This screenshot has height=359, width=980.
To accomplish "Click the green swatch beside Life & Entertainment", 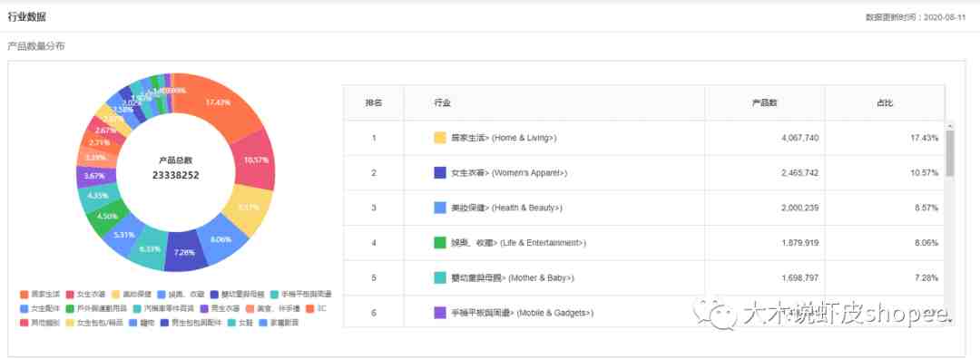I will 440,242.
